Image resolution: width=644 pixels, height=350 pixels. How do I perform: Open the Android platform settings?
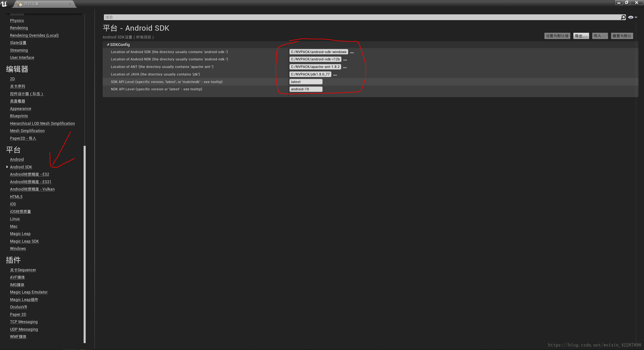(17, 159)
